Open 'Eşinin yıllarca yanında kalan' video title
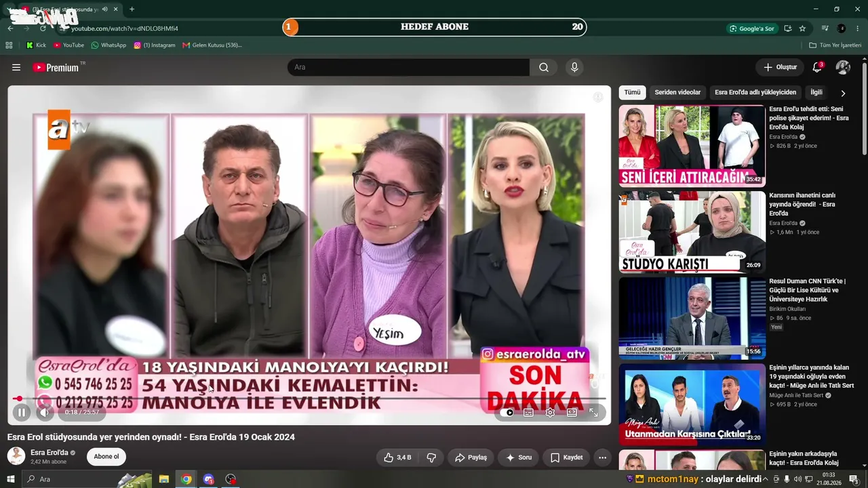868x488 pixels. coord(811,376)
